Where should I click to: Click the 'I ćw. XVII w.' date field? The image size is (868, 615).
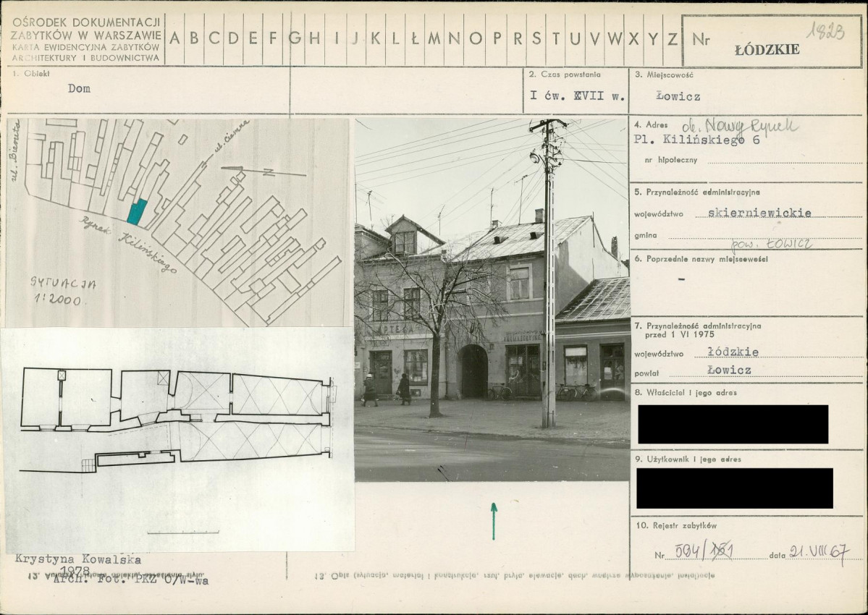click(566, 95)
